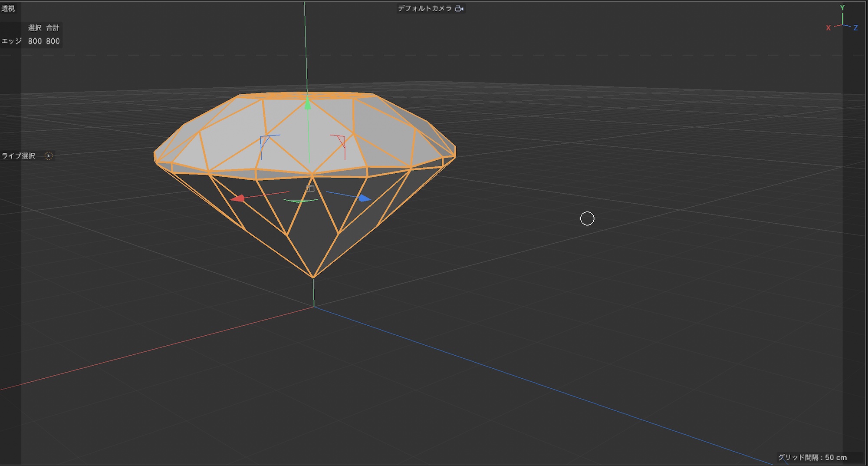Click the エッジ row label in the HUD
Viewport: 868px width, 466px height.
click(12, 41)
